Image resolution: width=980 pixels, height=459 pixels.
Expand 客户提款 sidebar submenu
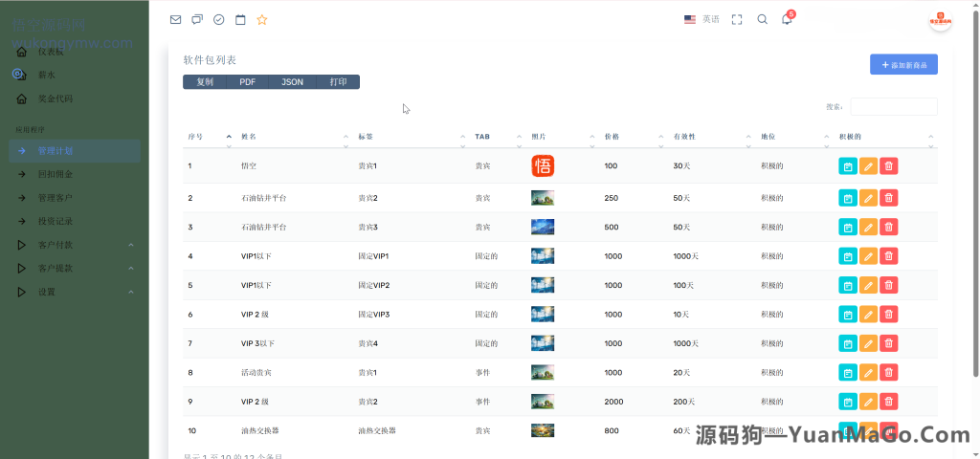tap(75, 269)
